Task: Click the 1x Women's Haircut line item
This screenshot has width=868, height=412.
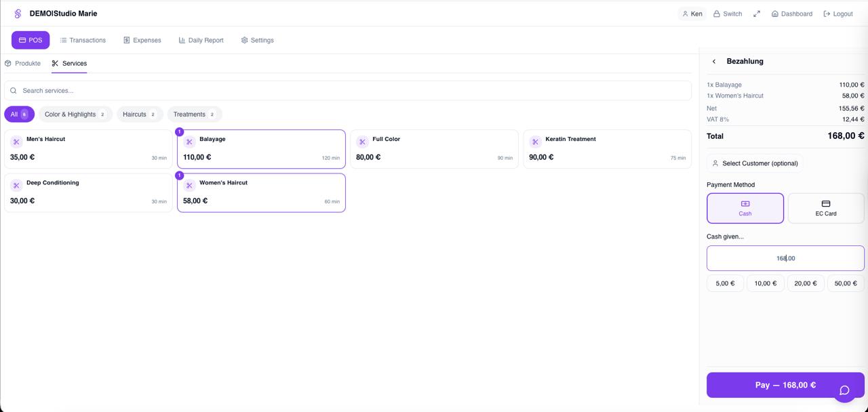Action: (785, 96)
